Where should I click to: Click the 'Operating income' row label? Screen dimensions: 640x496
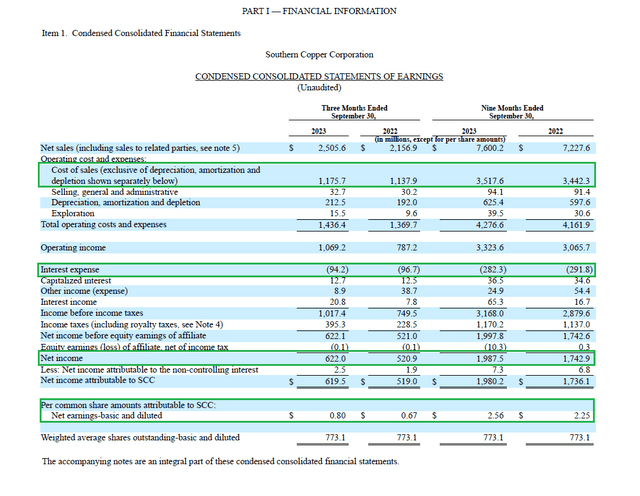coord(73,248)
